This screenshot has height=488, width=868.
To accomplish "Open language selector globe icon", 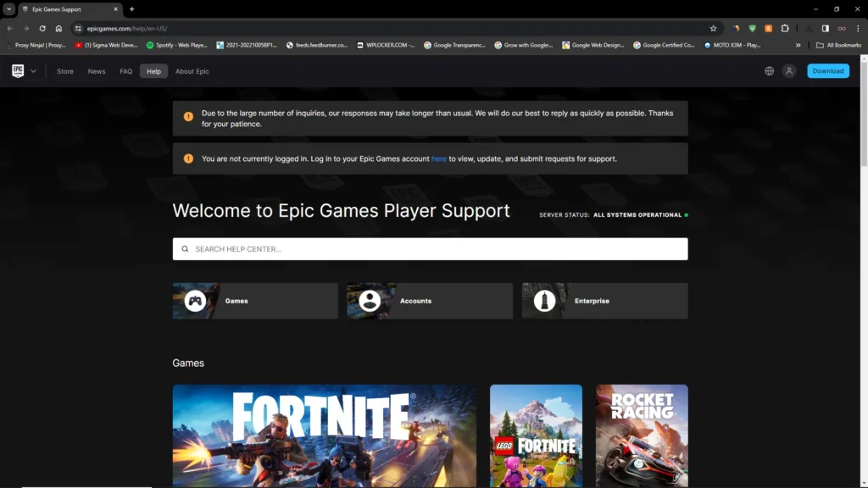I will (x=769, y=71).
